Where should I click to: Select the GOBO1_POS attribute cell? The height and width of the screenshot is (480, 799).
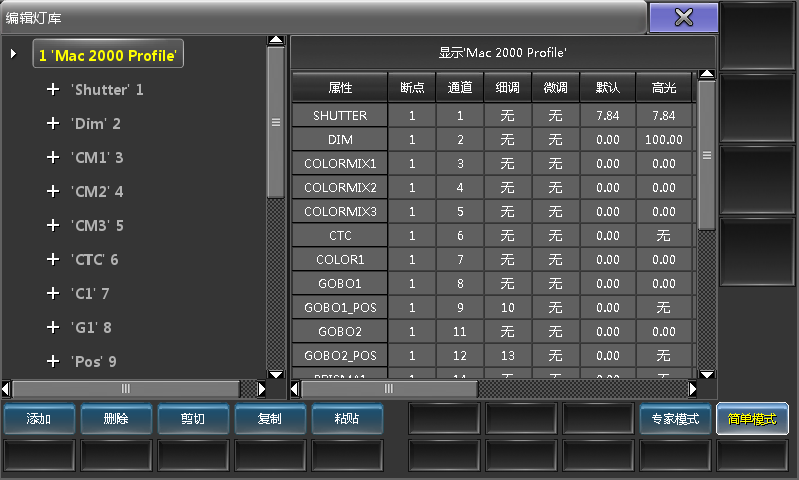pos(340,307)
